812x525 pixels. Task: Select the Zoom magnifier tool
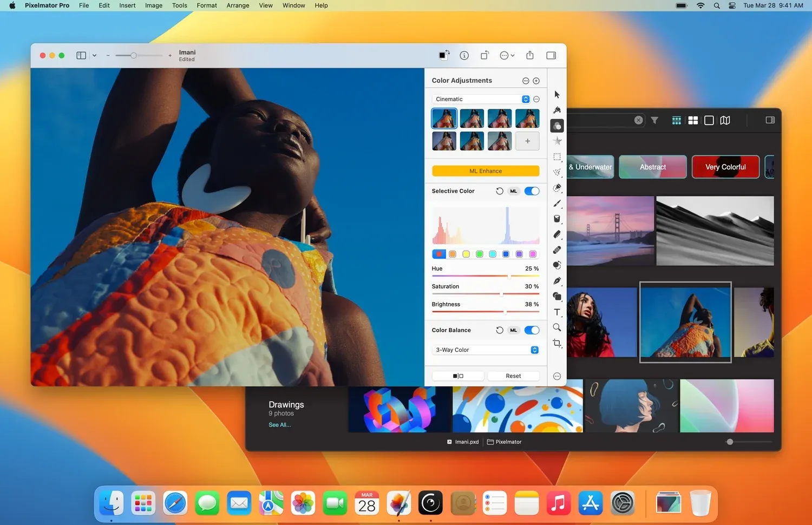(x=557, y=327)
